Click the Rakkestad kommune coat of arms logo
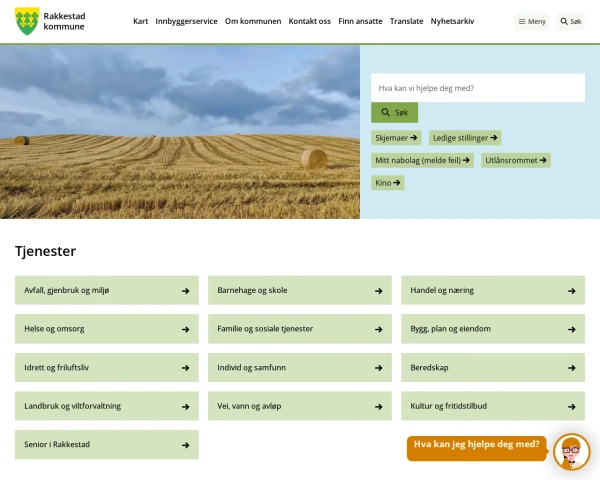 pos(27,21)
